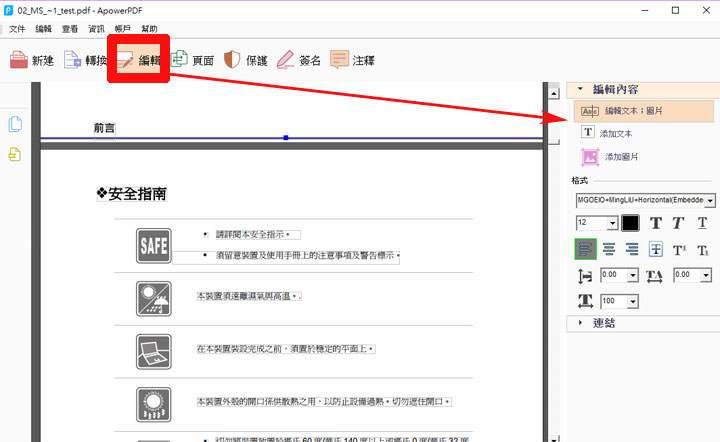Show the bookmarks sidebar panel

coord(15,155)
